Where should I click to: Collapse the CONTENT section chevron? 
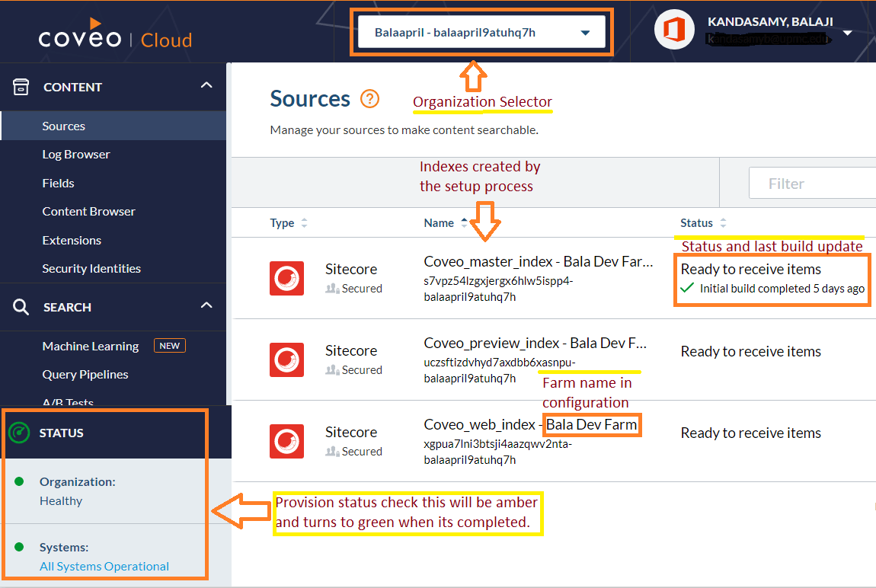206,85
